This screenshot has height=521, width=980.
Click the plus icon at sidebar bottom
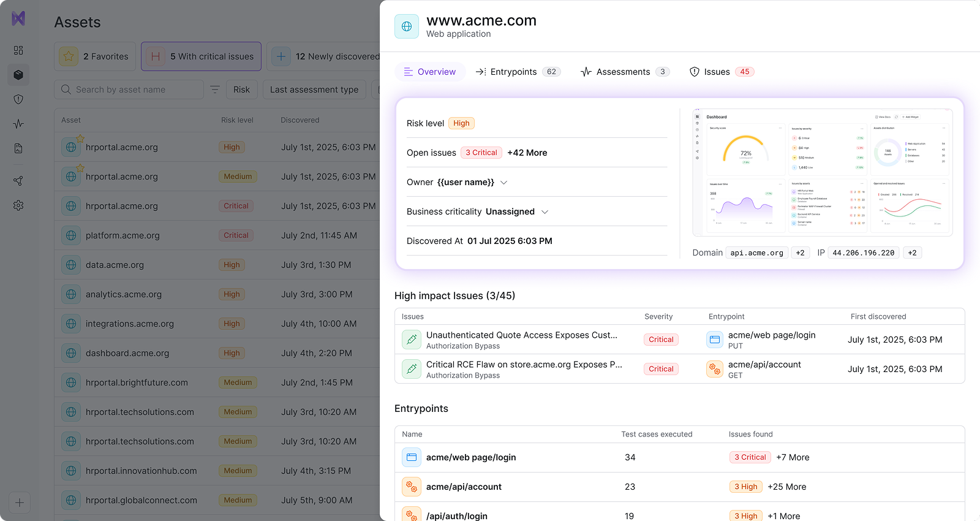20,503
